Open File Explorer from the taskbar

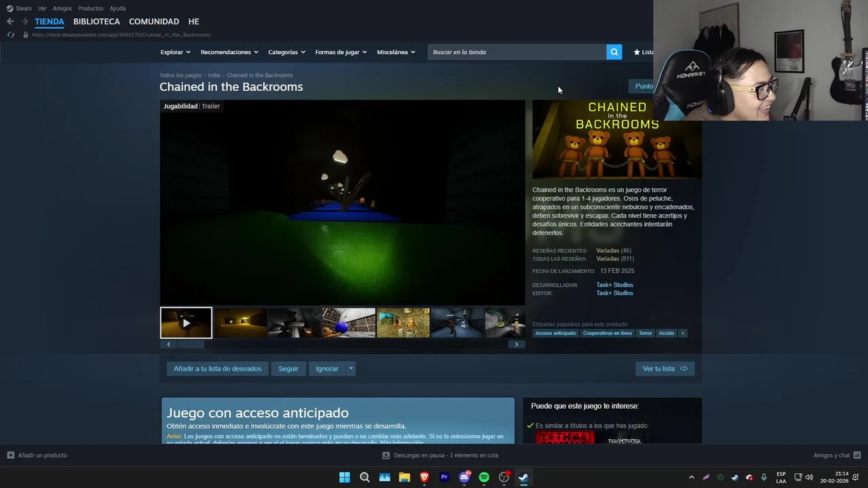tap(405, 477)
